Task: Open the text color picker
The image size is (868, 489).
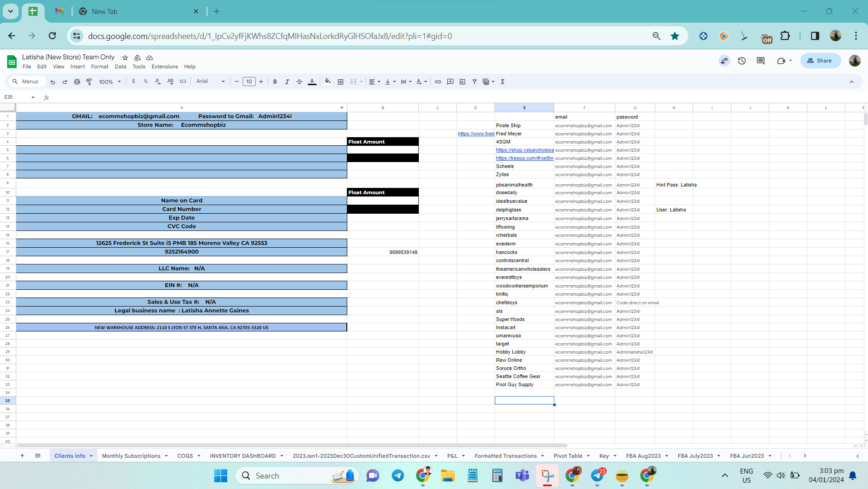Action: click(312, 82)
